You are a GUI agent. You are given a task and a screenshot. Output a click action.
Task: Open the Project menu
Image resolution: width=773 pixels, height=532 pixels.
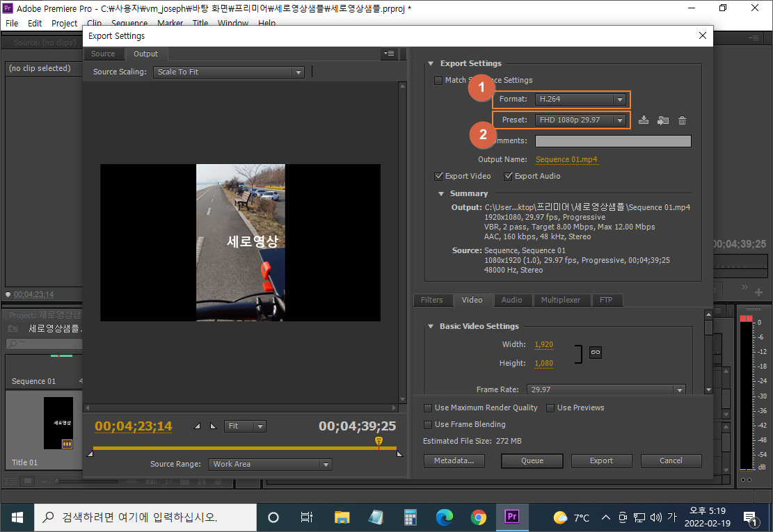pyautogui.click(x=64, y=23)
